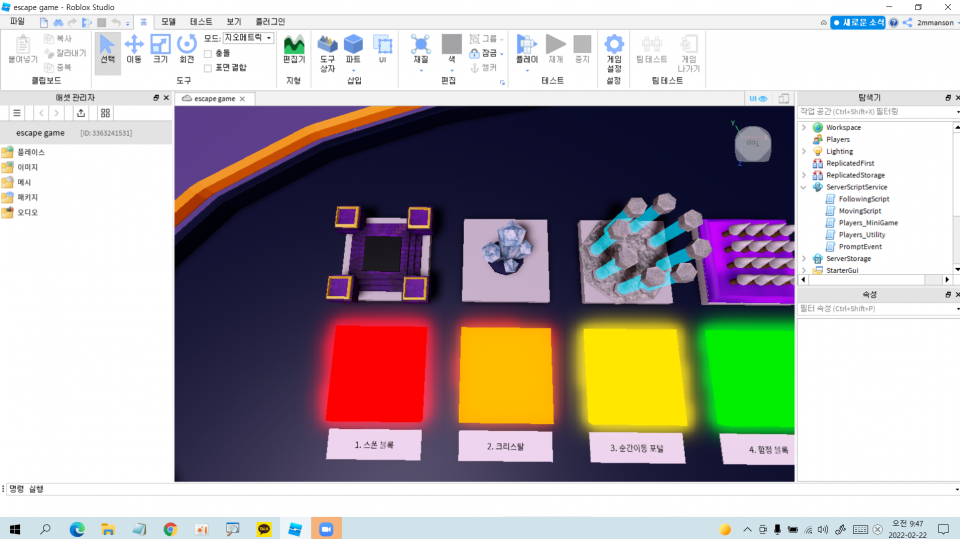Select MovingScript in explorer
Image resolution: width=960 pixels, height=539 pixels.
tap(853, 211)
